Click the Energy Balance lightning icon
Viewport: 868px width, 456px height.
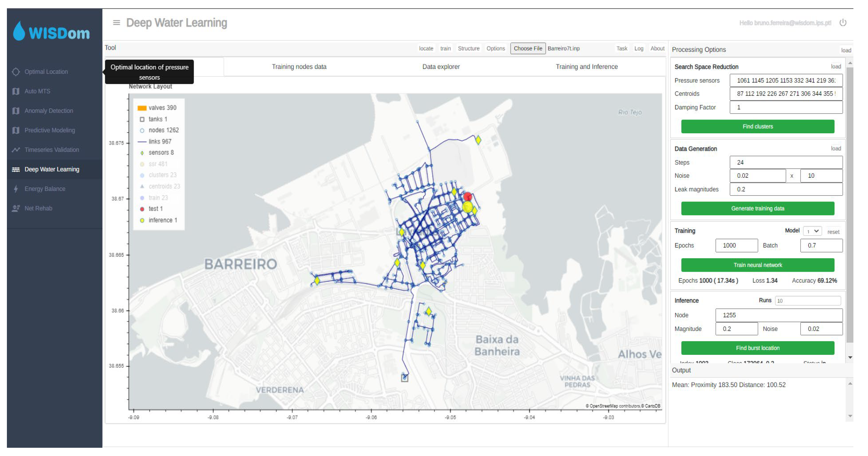point(16,189)
